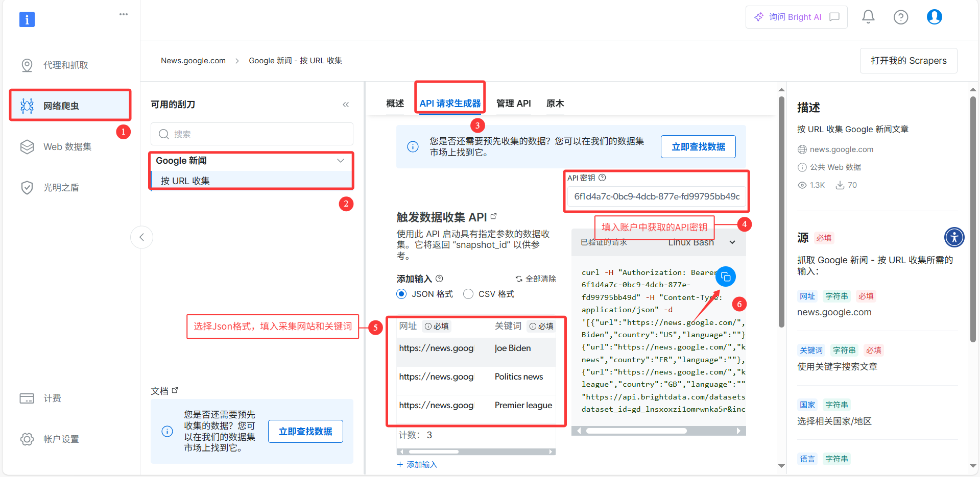Click 立即查找数据 in the top banner
This screenshot has width=980, height=477.
point(698,147)
